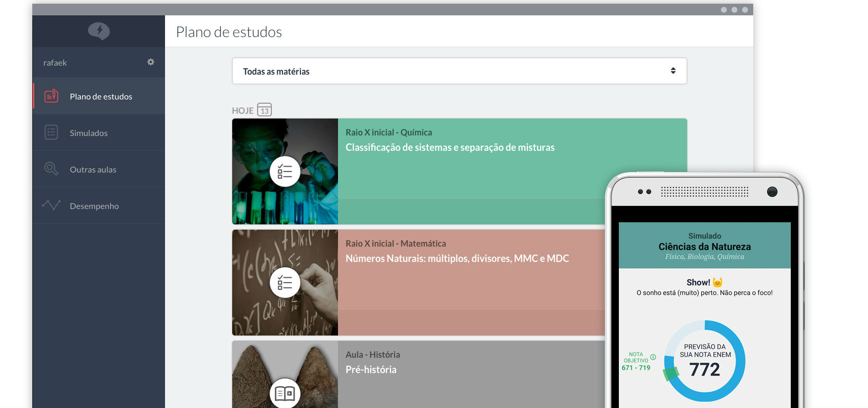Click the rafaek username
Image resolution: width=868 pixels, height=408 pixels.
coord(55,62)
